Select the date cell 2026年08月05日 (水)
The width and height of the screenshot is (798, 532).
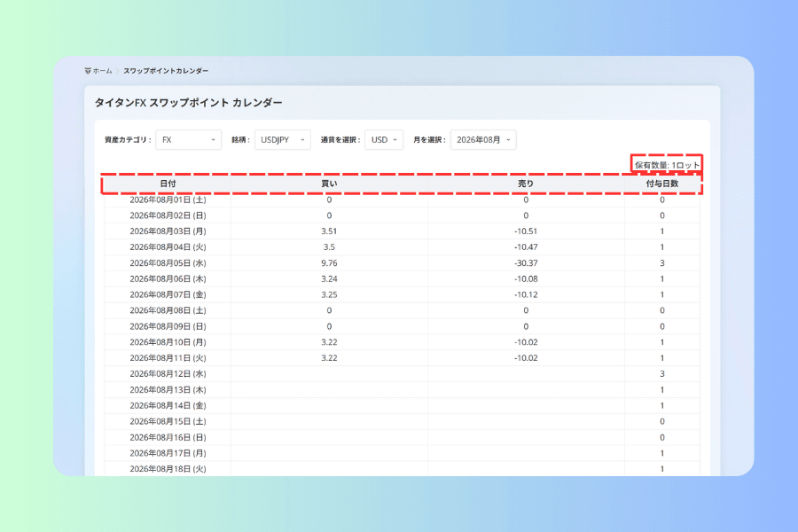(168, 263)
